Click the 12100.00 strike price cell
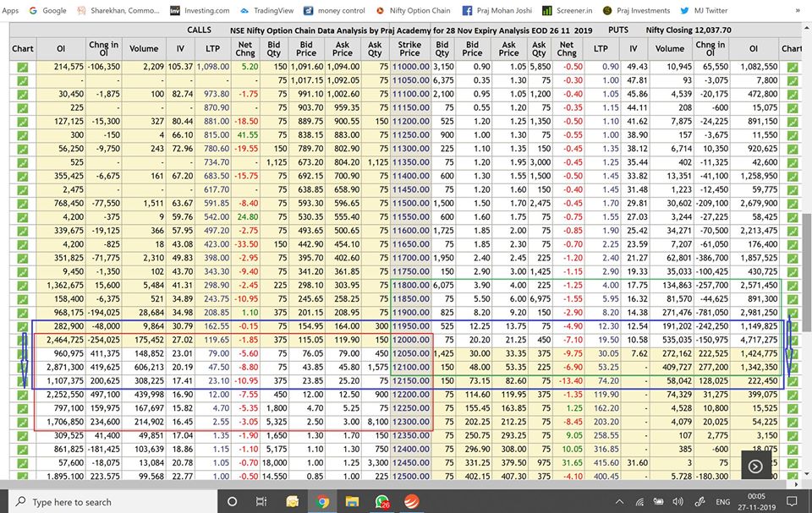The height and width of the screenshot is (513, 812). (x=410, y=367)
